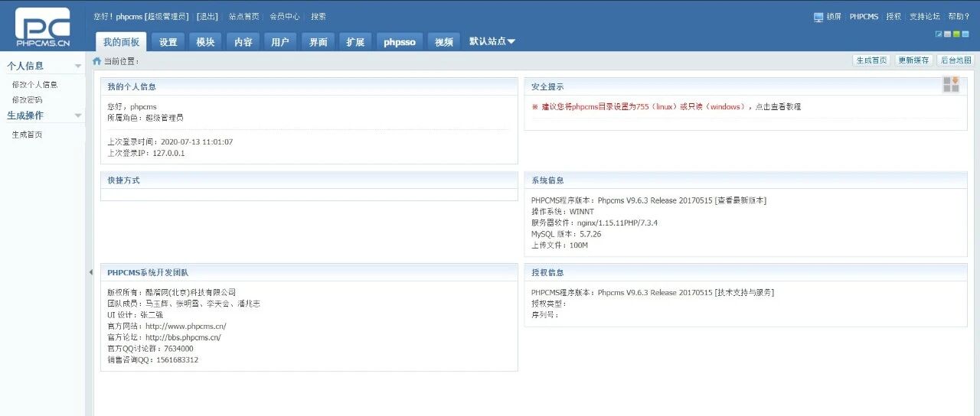Image resolution: width=980 pixels, height=416 pixels.
Task: Click the 我的个人信息 panel header
Action: point(309,86)
